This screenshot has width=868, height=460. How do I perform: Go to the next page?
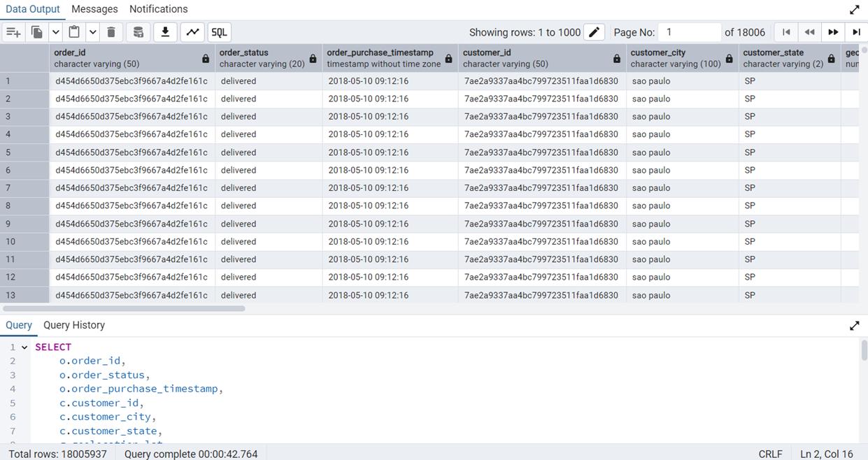click(x=833, y=32)
